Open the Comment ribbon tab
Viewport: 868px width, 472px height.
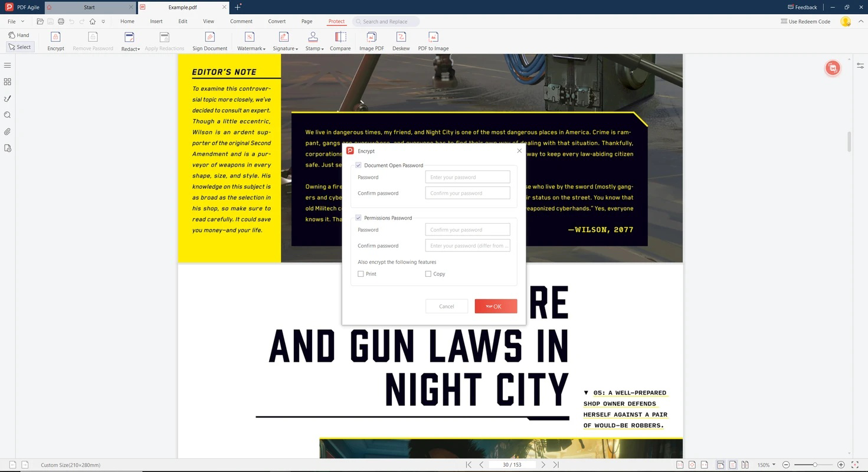[x=241, y=21]
